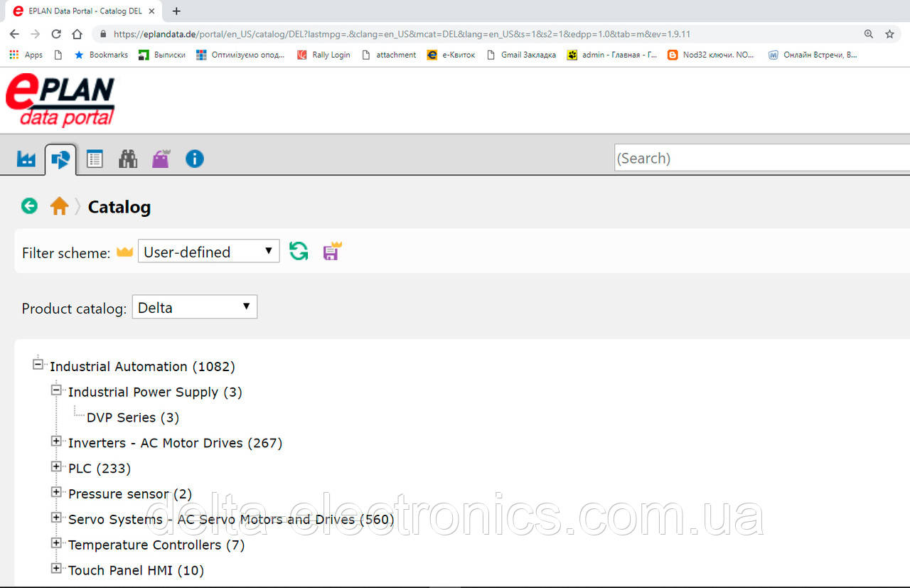Screen dimensions: 910x588
Task: Click the binoculars search icon
Action: (128, 159)
